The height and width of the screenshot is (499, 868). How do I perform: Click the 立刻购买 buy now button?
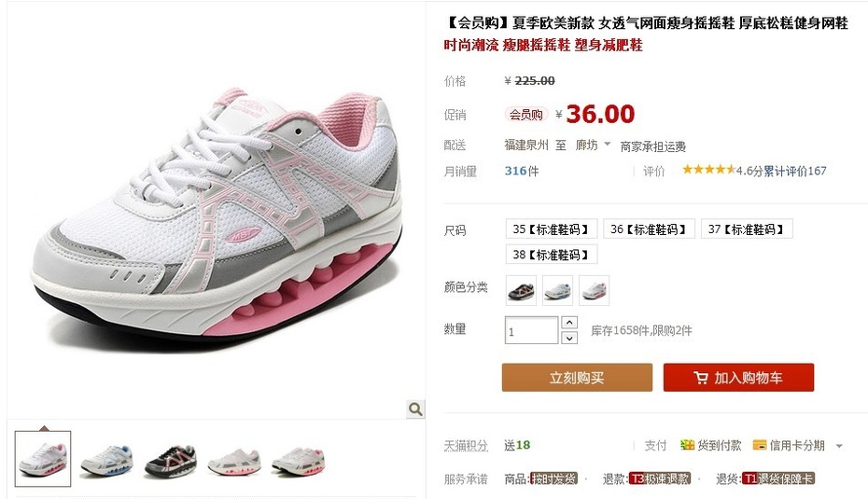(x=577, y=378)
